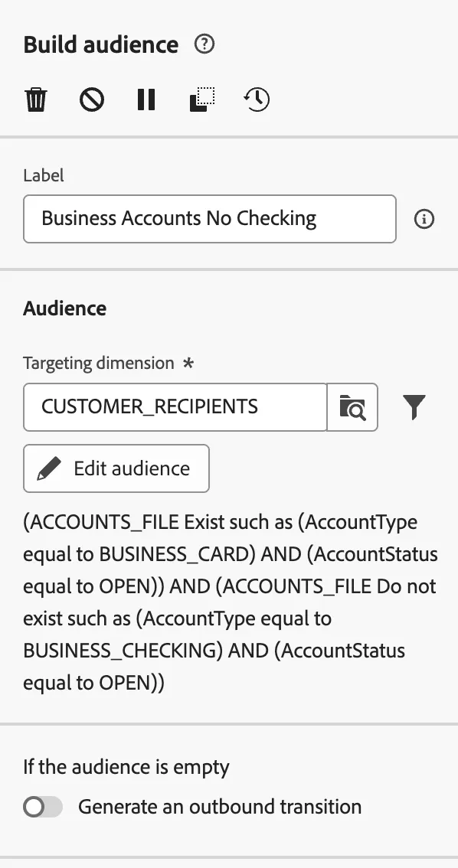Viewport: 458px width, 868px height.
Task: Click the Build audience panel title
Action: click(x=101, y=45)
